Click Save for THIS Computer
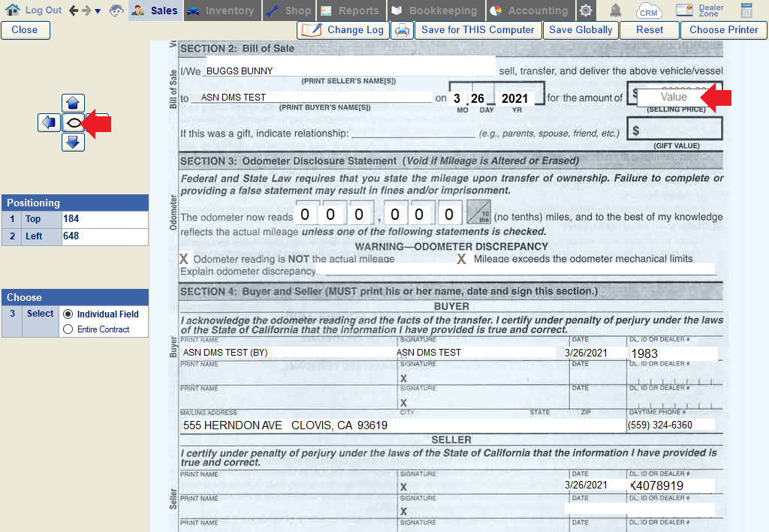Screen dimensions: 769x532 (478, 30)
